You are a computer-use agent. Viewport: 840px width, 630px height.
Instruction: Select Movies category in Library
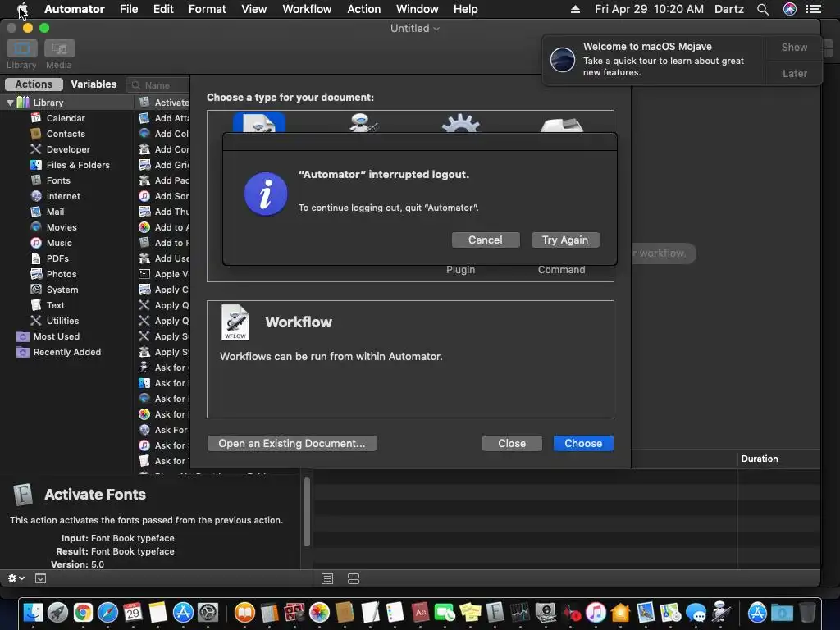click(61, 227)
